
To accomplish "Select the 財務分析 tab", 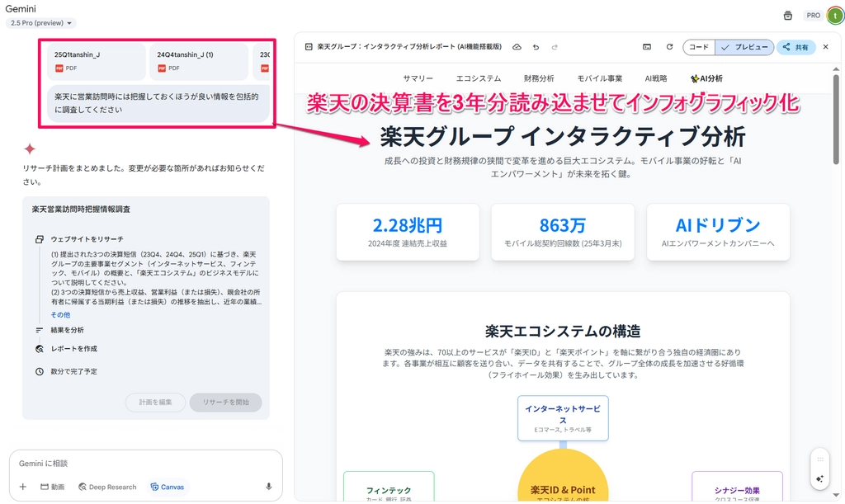I will pos(539,78).
